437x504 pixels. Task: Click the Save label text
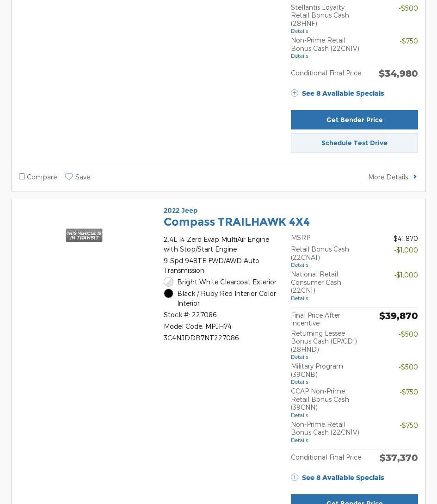pyautogui.click(x=83, y=177)
